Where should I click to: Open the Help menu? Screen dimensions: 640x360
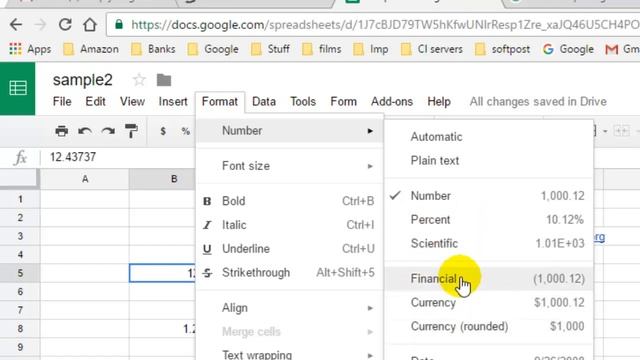(439, 102)
